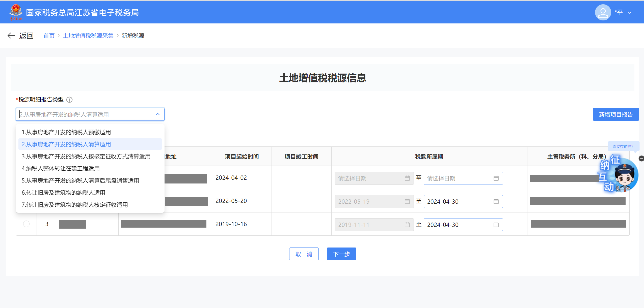This screenshot has width=644, height=308.
Task: Click the user avatar icon
Action: click(x=603, y=12)
